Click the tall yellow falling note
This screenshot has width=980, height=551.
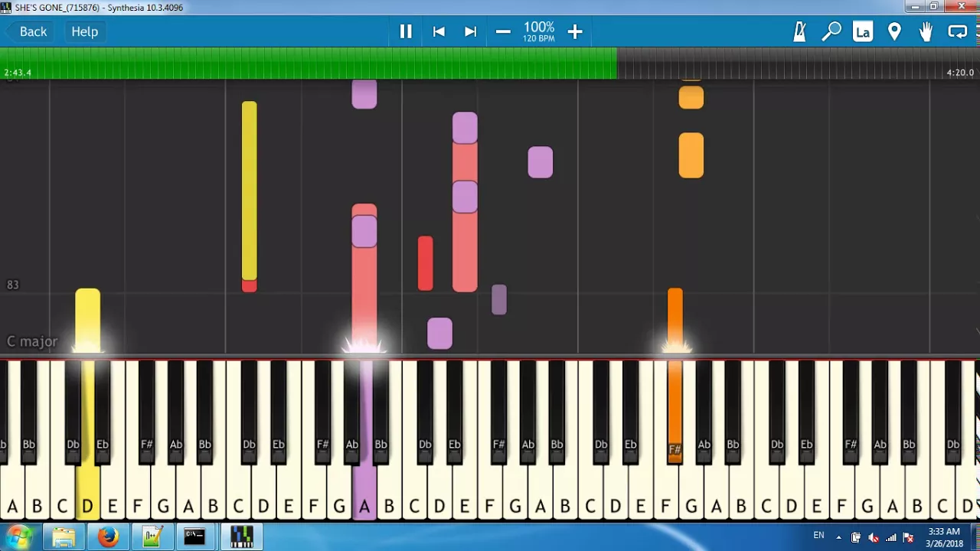tap(249, 191)
